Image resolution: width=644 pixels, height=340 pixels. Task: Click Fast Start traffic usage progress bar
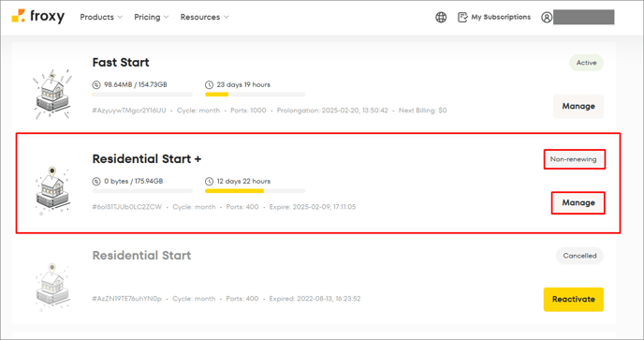click(142, 95)
